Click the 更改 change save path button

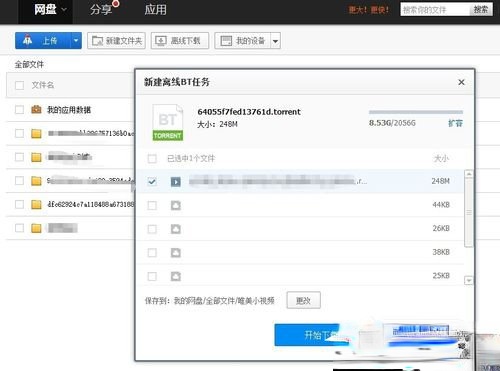303,300
